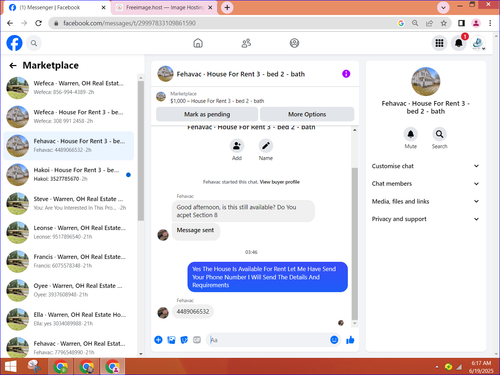The width and height of the screenshot is (500, 375).
Task: Go back from Marketplace using arrow
Action: click(13, 65)
